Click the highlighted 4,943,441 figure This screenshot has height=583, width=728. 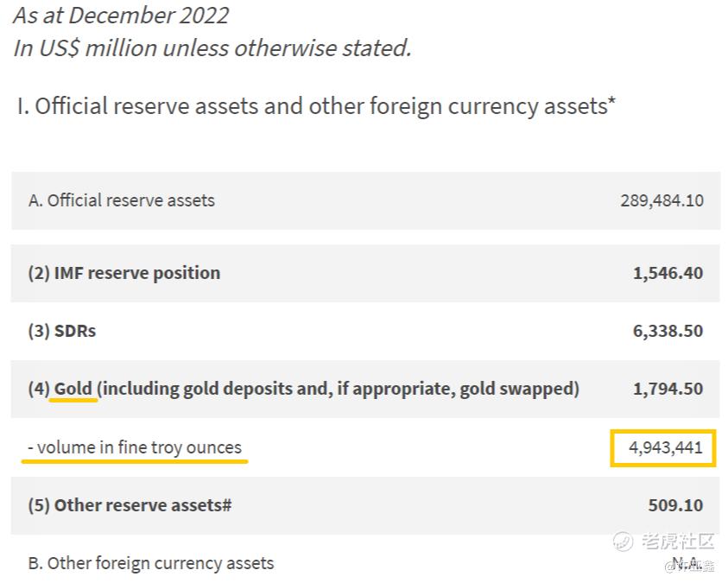(x=662, y=447)
